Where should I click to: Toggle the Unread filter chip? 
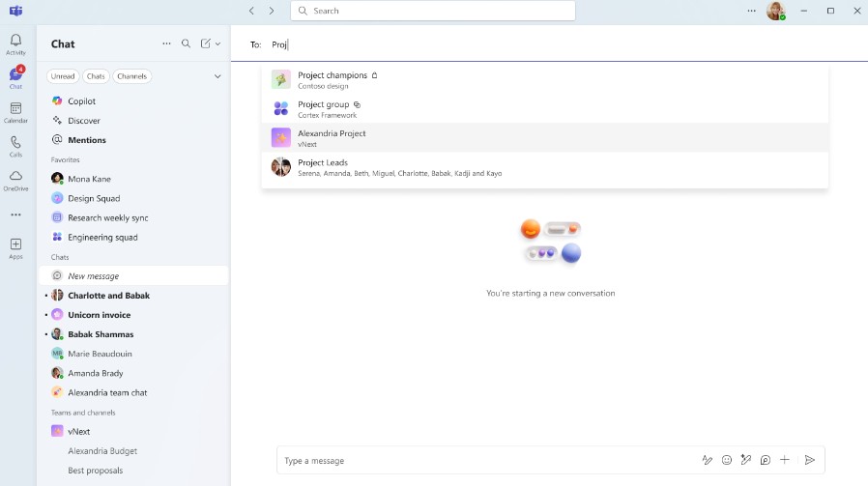[63, 76]
